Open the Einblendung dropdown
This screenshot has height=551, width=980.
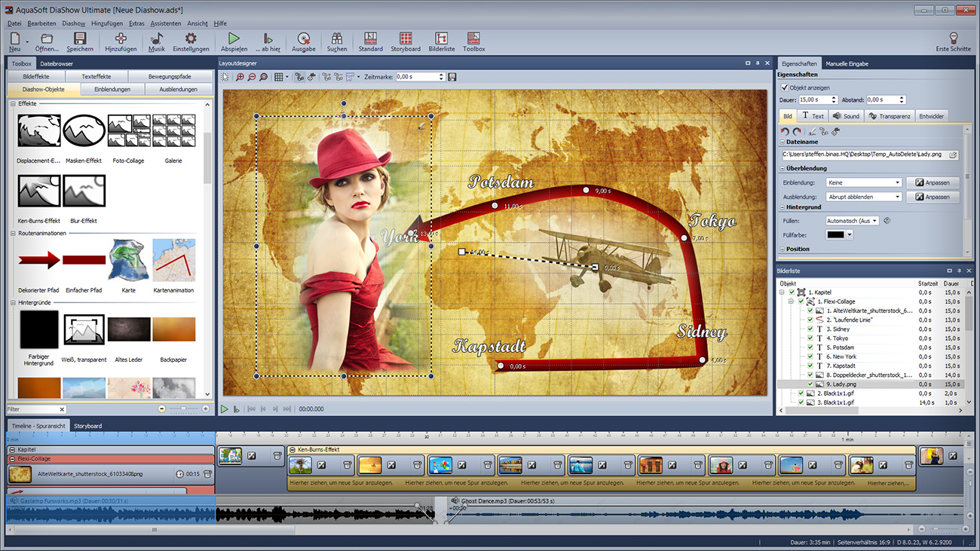point(863,182)
